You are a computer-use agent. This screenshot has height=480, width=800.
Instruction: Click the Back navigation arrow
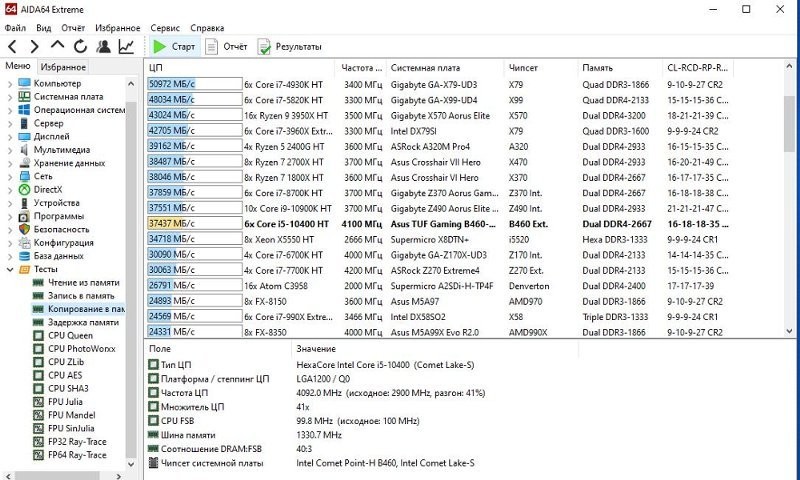[13, 47]
